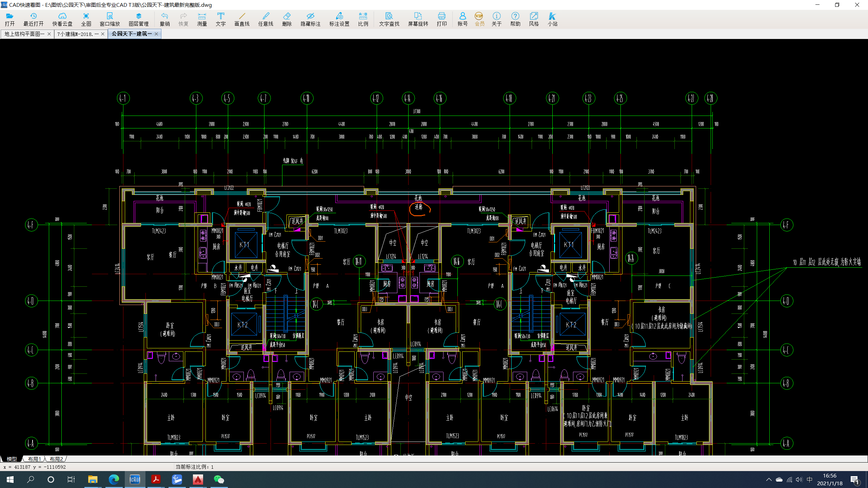Open 文字查找 text search
The image size is (868, 488).
pos(389,19)
